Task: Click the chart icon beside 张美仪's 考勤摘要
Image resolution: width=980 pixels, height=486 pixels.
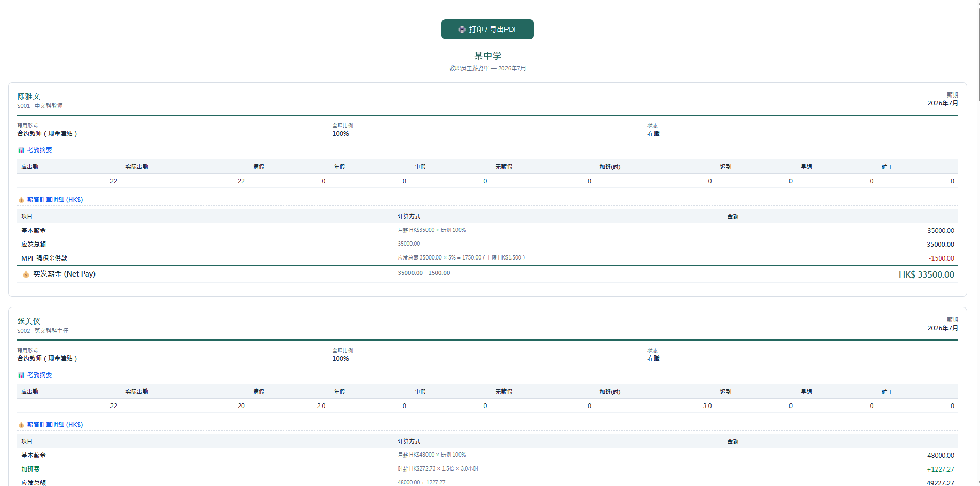Action: pyautogui.click(x=21, y=375)
